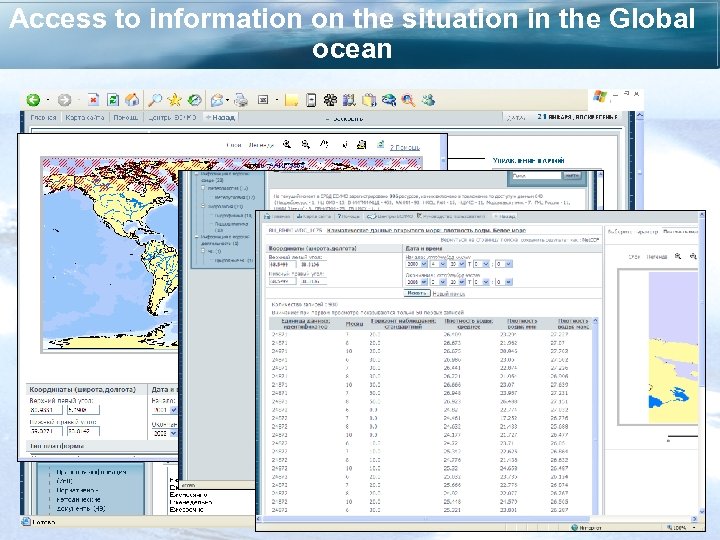
Task: Click the yellow note icon in browser toolbar
Action: tap(291, 100)
